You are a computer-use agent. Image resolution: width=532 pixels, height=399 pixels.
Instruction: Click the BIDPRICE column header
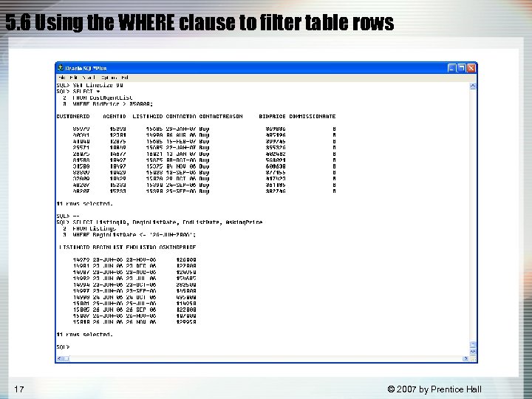tap(272, 117)
